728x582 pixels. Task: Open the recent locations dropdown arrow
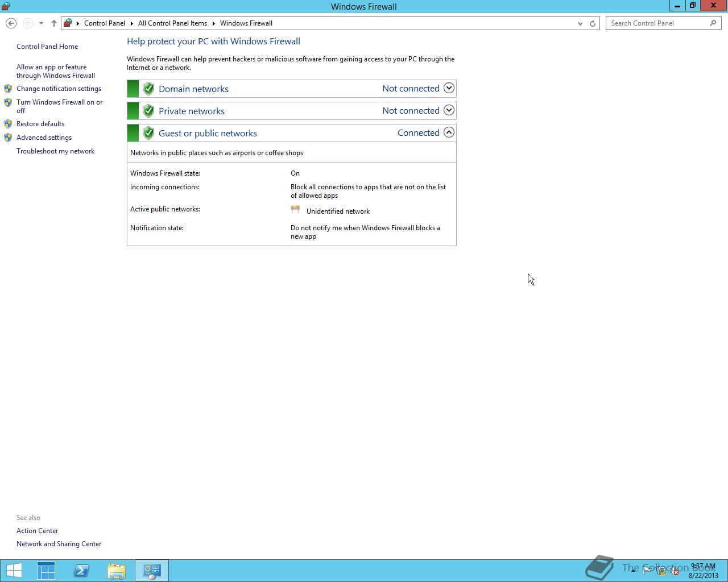click(x=41, y=23)
